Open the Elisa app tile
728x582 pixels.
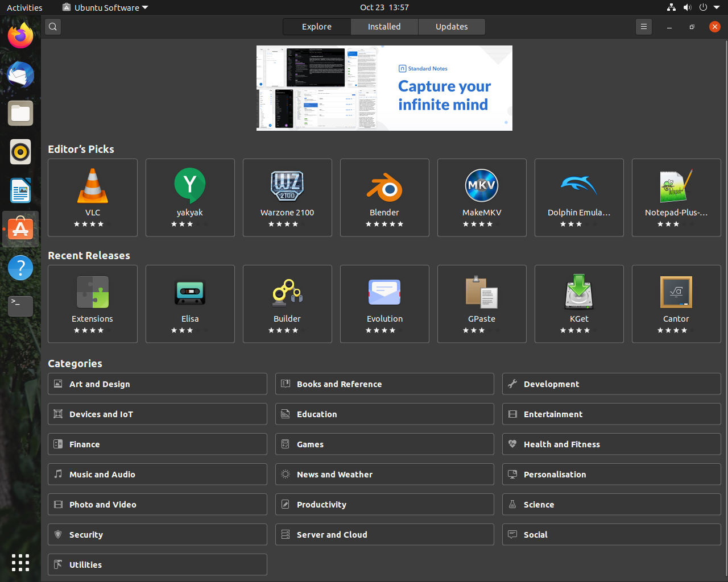[190, 304]
